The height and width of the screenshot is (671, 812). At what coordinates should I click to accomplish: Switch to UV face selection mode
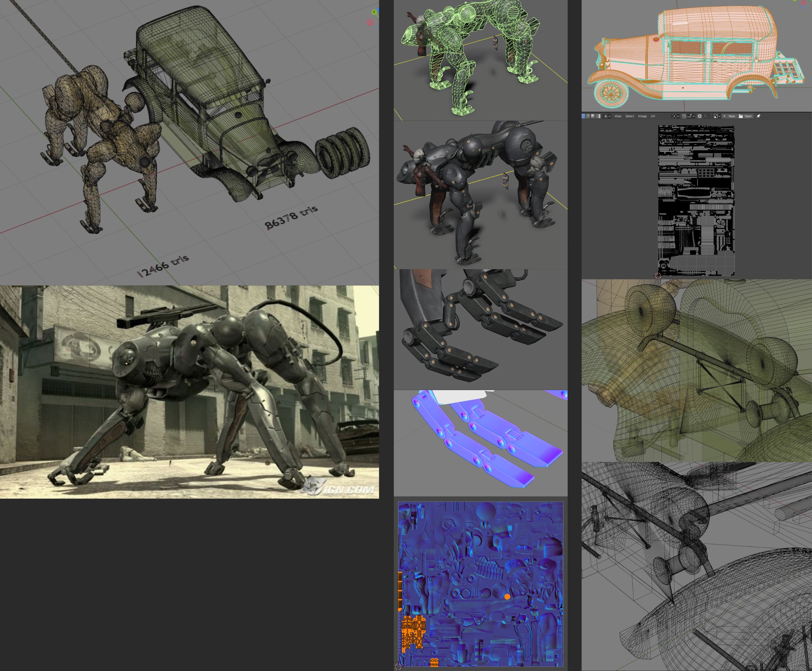coord(593,116)
